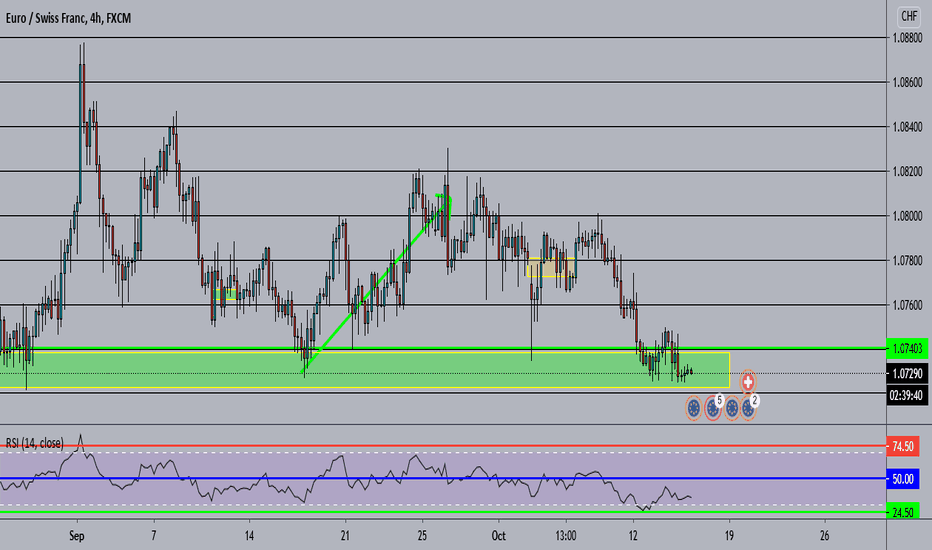Select the beige rectangle drawing near 1.07800
Screen dimensions: 932x550
(x=550, y=267)
